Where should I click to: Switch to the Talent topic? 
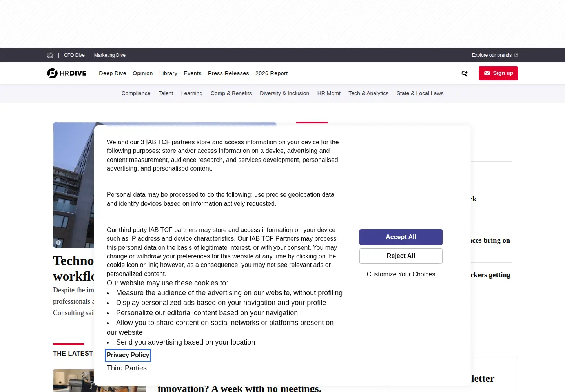(166, 93)
